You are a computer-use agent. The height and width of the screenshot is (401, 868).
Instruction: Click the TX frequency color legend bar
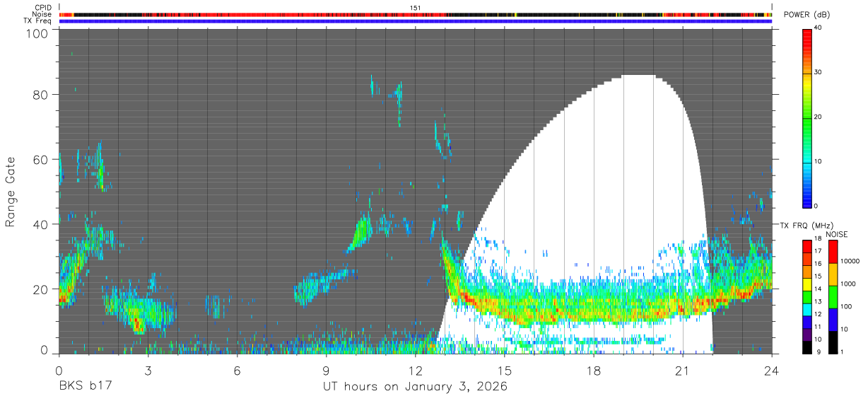click(x=807, y=297)
